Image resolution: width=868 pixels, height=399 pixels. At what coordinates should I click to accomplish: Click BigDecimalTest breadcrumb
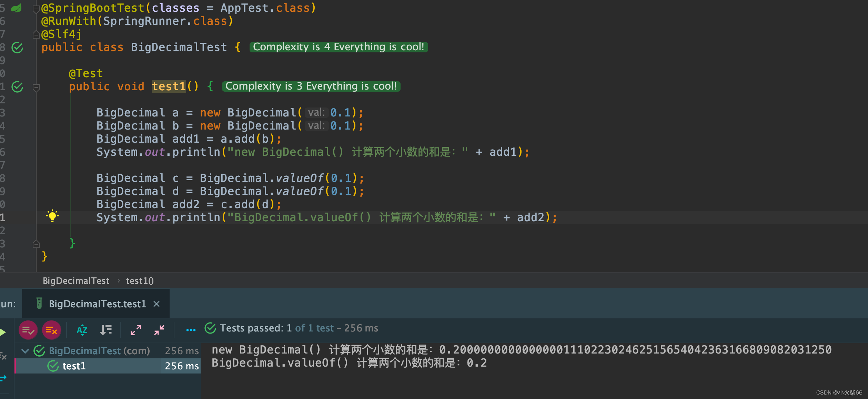click(76, 281)
